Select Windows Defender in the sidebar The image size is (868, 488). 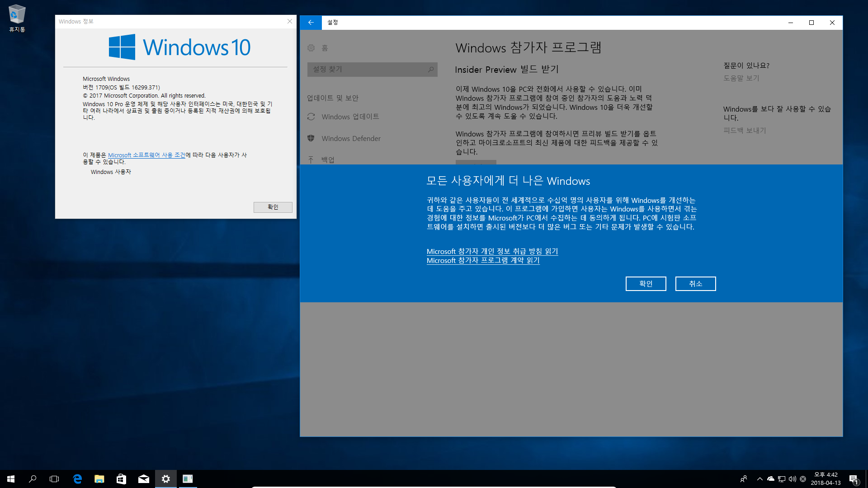351,138
